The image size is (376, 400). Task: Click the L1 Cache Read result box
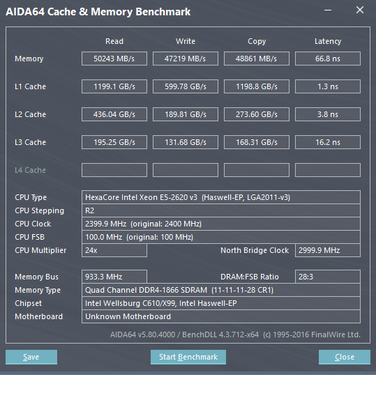tap(114, 86)
